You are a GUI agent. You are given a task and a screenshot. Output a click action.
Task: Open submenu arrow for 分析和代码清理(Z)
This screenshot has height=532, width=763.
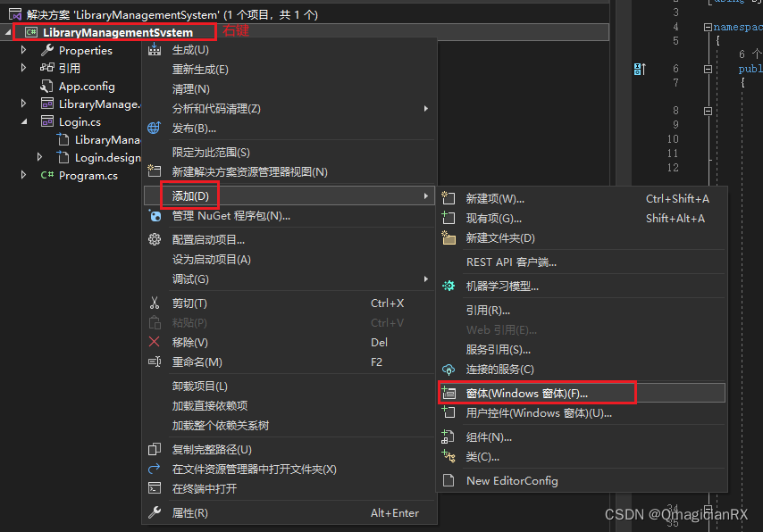[426, 108]
